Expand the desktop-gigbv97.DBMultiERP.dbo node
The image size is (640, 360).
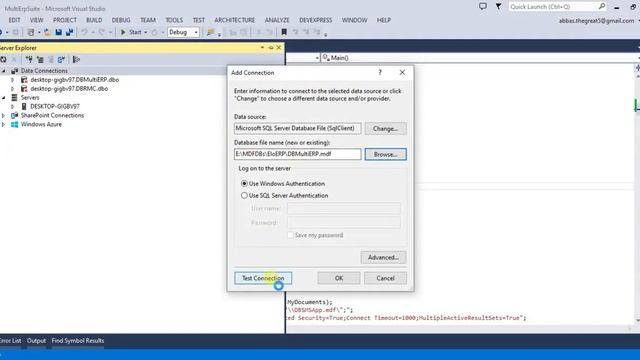12,80
